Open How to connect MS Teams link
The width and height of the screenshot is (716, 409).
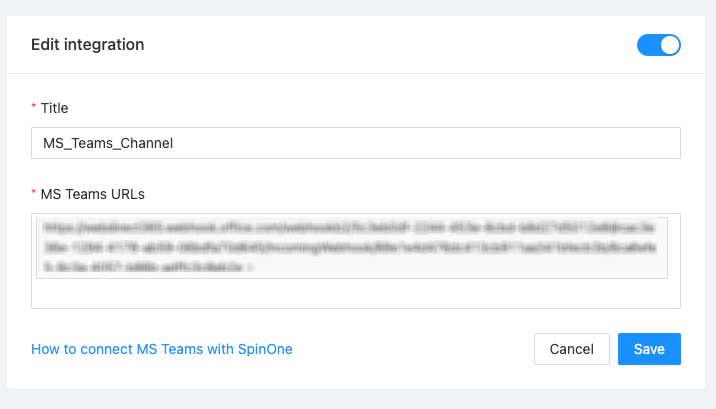click(x=162, y=349)
